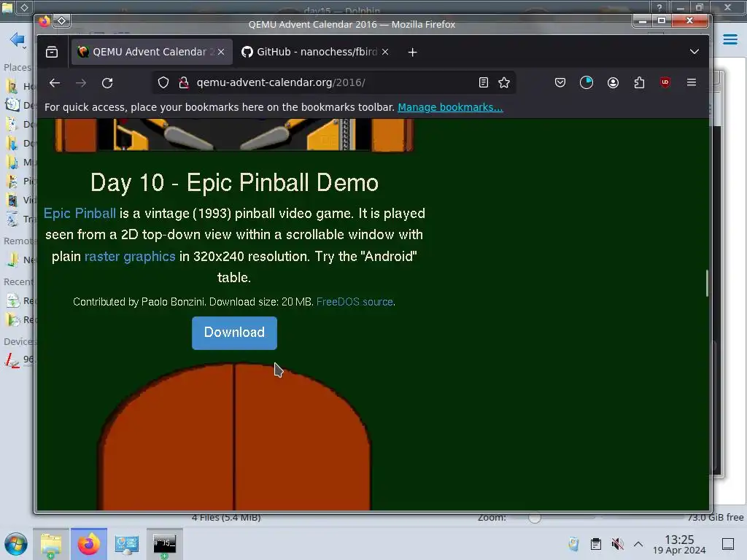
Task: Open the tracking protection shield icon
Action: pyautogui.click(x=163, y=83)
